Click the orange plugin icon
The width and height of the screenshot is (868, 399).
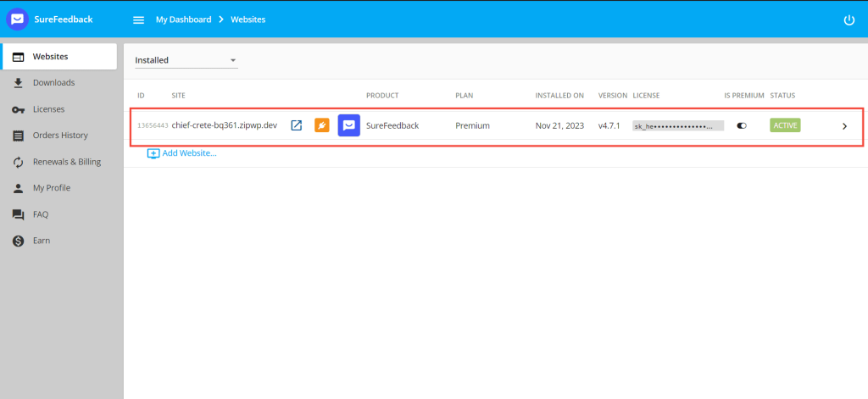coord(321,125)
